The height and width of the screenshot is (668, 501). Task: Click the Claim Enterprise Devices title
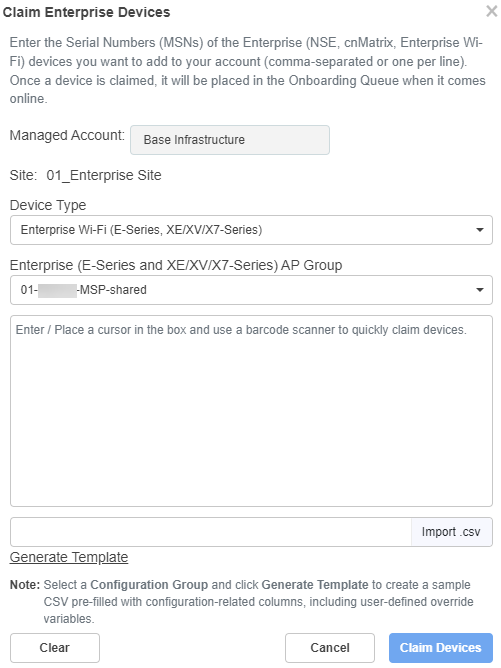tap(86, 12)
